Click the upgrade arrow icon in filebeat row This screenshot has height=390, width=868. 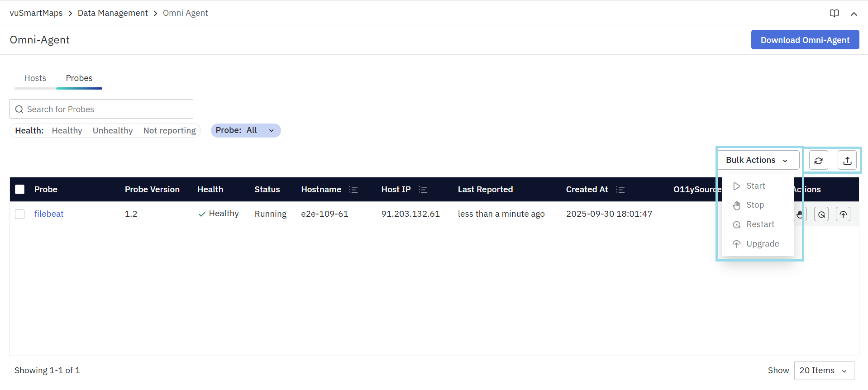click(x=843, y=214)
